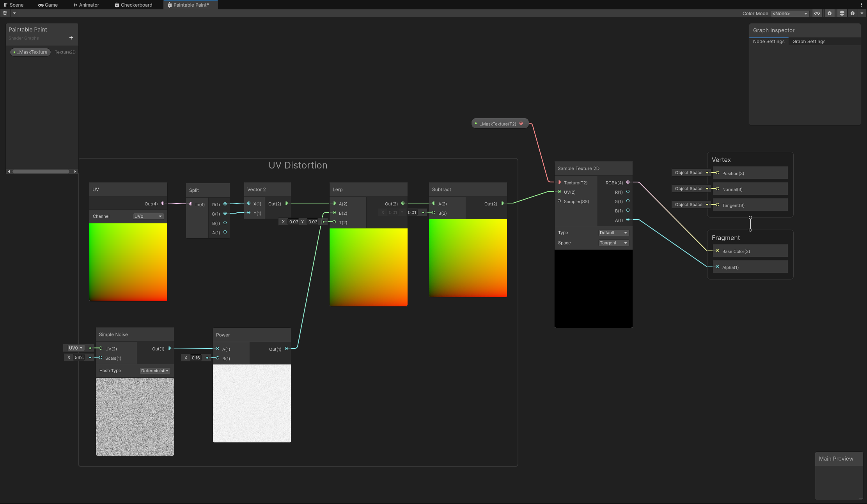Click the Split node A(1) output port
The width and height of the screenshot is (867, 504).
pyautogui.click(x=225, y=232)
